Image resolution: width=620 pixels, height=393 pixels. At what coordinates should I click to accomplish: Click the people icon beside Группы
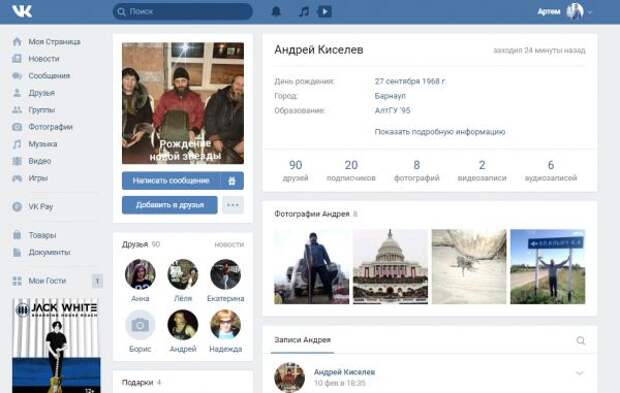coord(17,110)
